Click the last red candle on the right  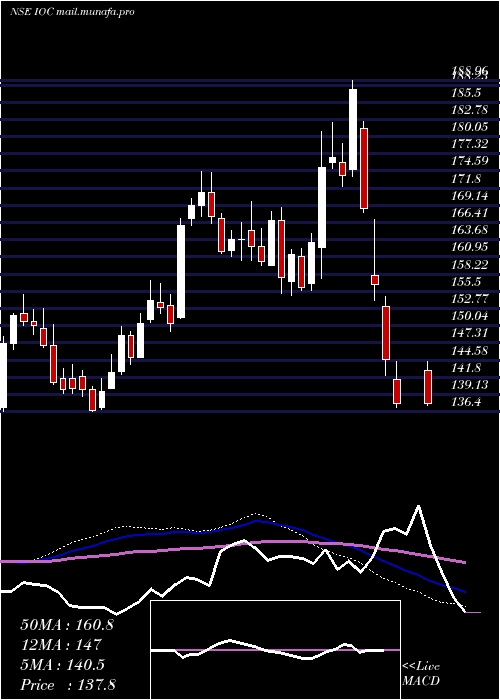point(428,387)
